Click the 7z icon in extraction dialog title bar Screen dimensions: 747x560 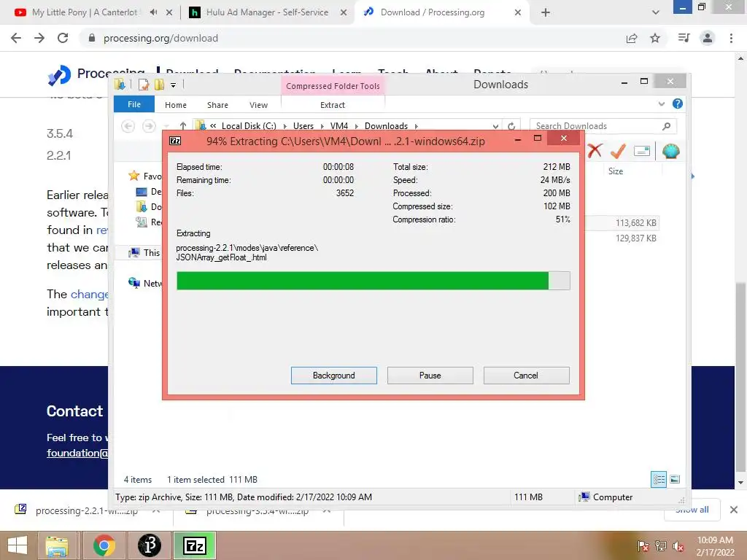pyautogui.click(x=175, y=141)
